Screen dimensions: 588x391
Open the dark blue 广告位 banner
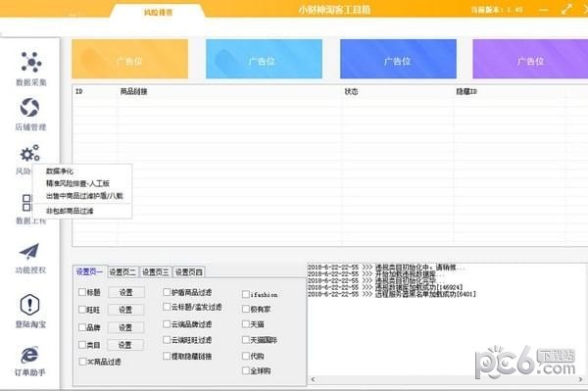[398, 59]
